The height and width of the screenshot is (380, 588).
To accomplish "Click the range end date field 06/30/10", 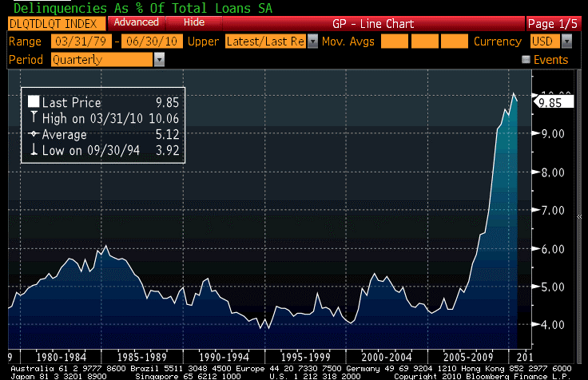I will pyautogui.click(x=152, y=42).
